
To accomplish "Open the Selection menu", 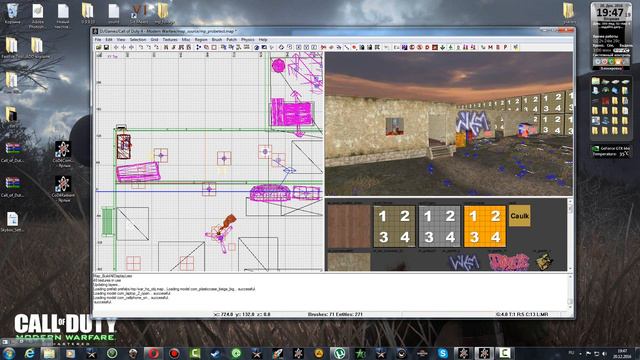I will point(138,40).
